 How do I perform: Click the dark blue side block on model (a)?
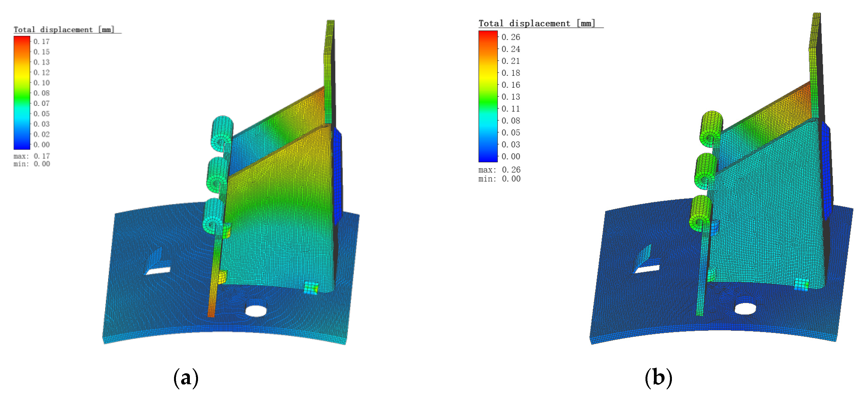coord(337,175)
